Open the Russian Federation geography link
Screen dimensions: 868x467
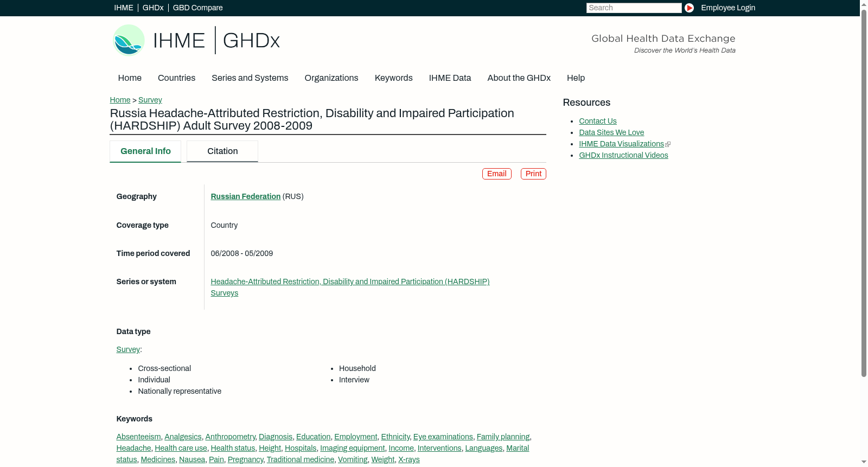click(246, 197)
